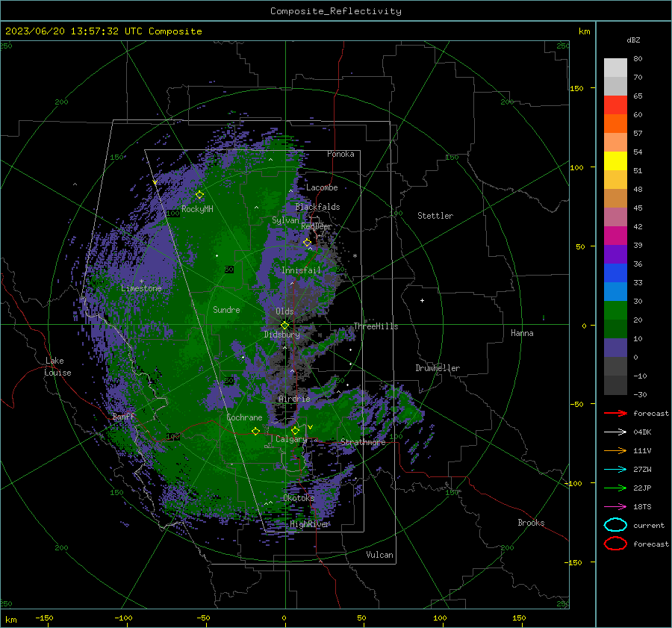This screenshot has width=672, height=628.
Task: Click the -50 tick label on right axis
Action: [x=576, y=404]
